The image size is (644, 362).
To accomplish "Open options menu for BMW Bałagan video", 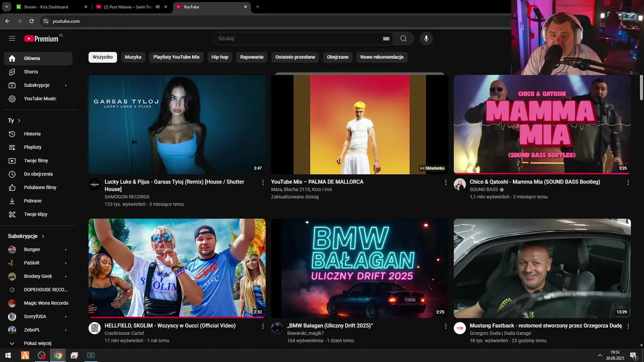I will click(445, 326).
